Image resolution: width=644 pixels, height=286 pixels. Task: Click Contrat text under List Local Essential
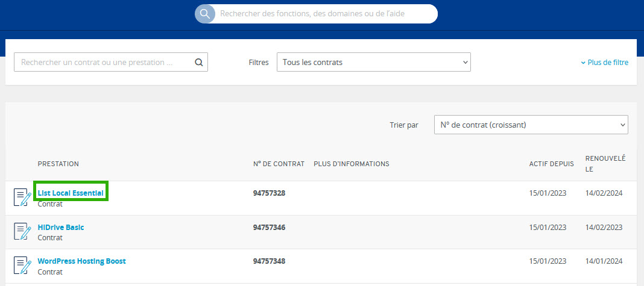pos(50,204)
